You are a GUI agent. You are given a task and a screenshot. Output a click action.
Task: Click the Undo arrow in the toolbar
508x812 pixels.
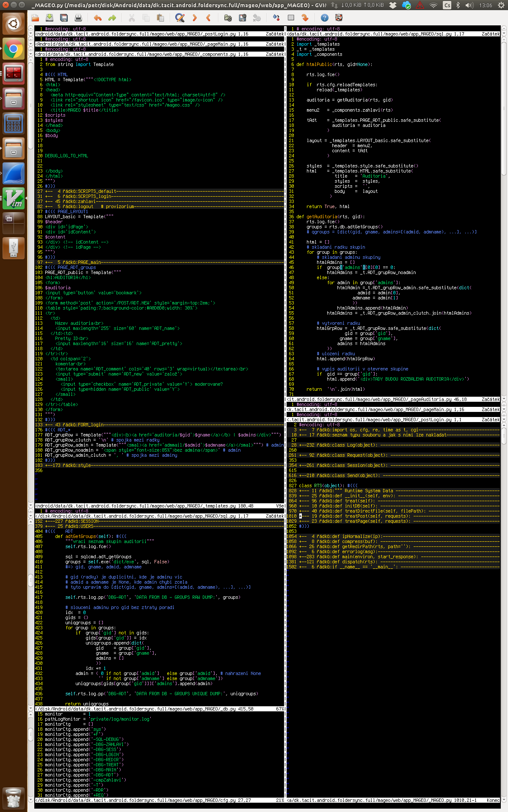(98, 18)
